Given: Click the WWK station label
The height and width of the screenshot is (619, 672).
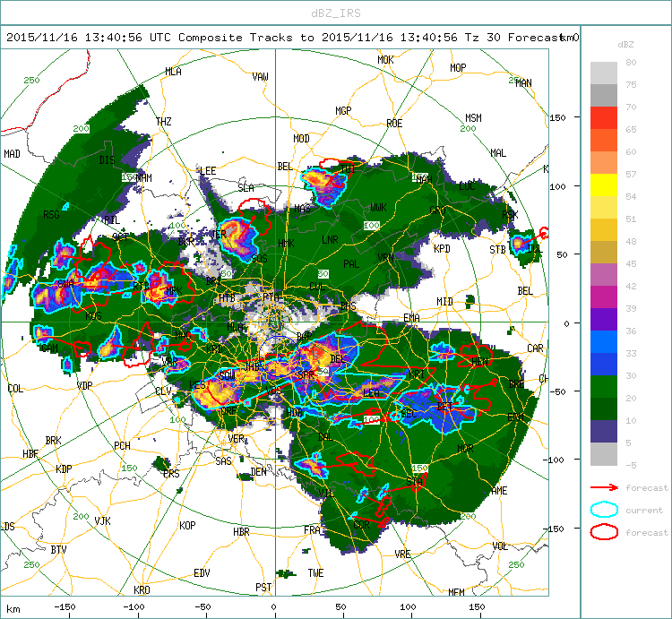Looking at the screenshot, I should [x=378, y=208].
